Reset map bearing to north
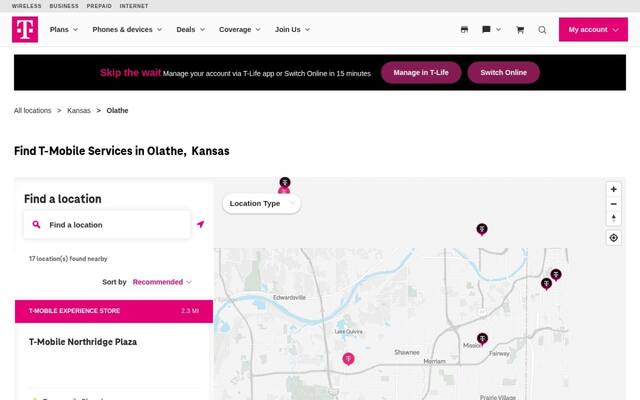Viewport: 640px width, 400px height. tap(613, 218)
